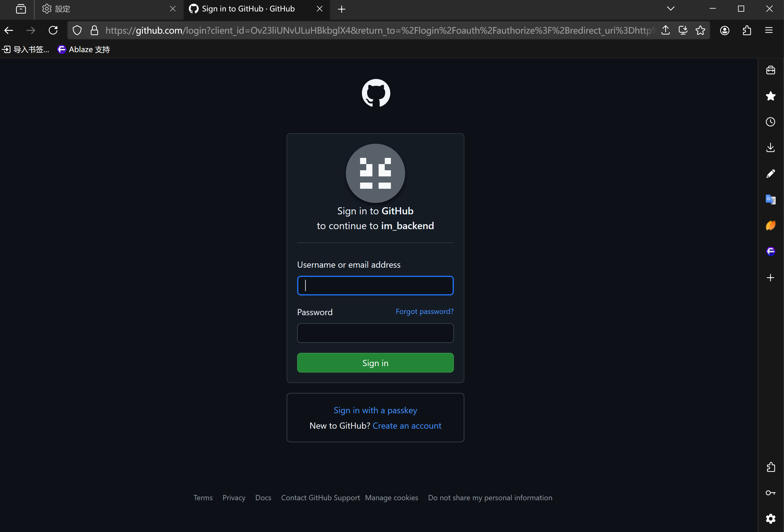The height and width of the screenshot is (532, 784).
Task: Open a new tab with plus button
Action: pyautogui.click(x=342, y=9)
